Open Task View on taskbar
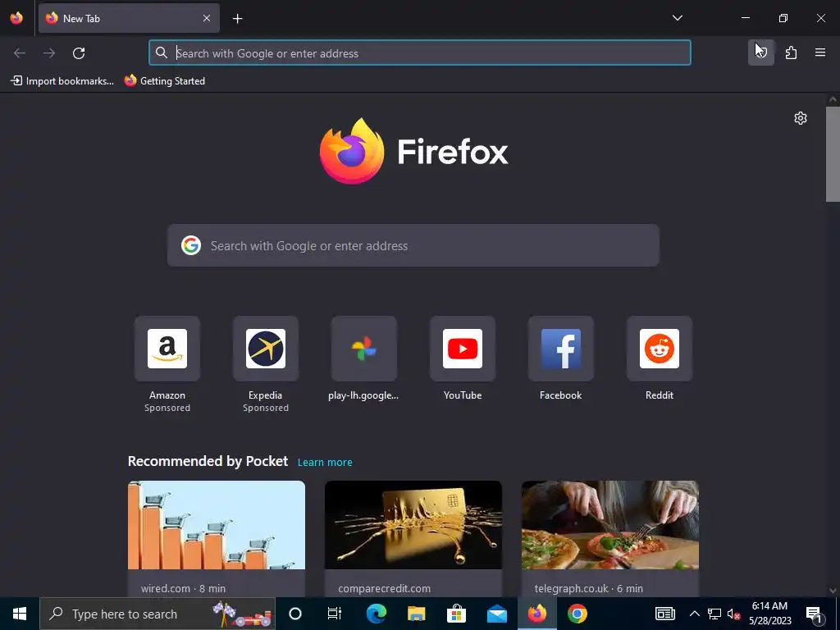 [x=335, y=614]
